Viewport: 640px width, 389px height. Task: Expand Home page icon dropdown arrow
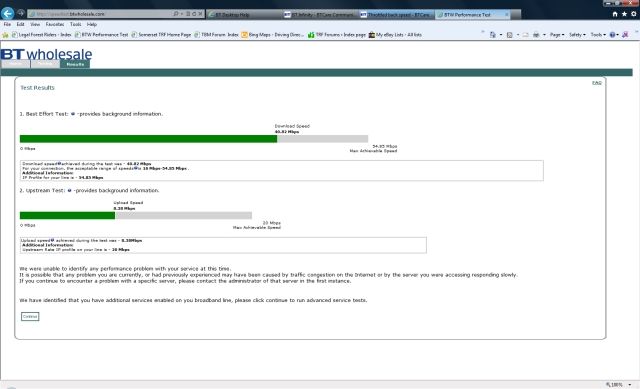coord(501,35)
